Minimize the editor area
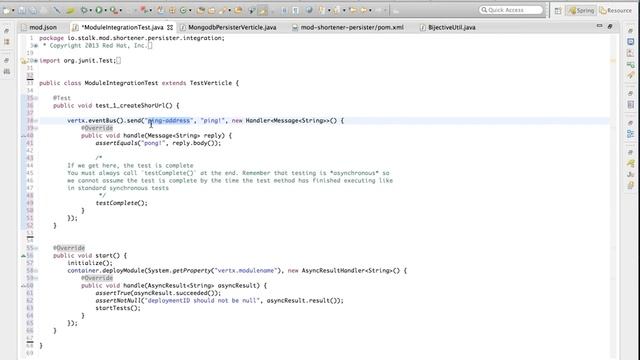Image resolution: width=640 pixels, height=360 pixels. 599,26
